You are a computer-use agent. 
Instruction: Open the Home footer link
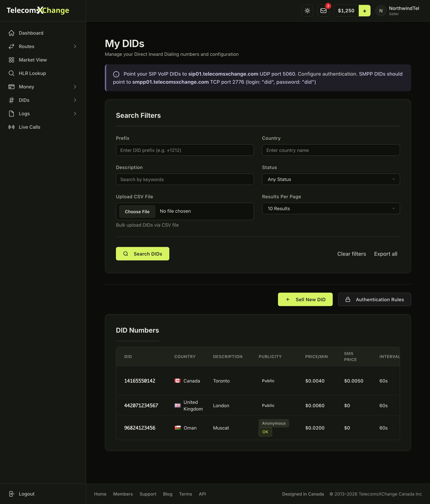pyautogui.click(x=100, y=494)
